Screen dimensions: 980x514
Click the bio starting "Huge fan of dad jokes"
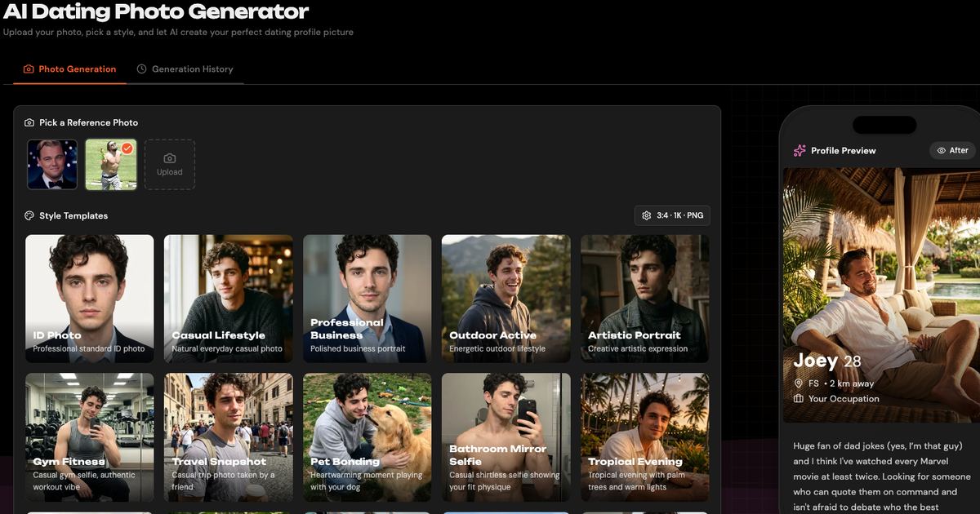pos(883,476)
